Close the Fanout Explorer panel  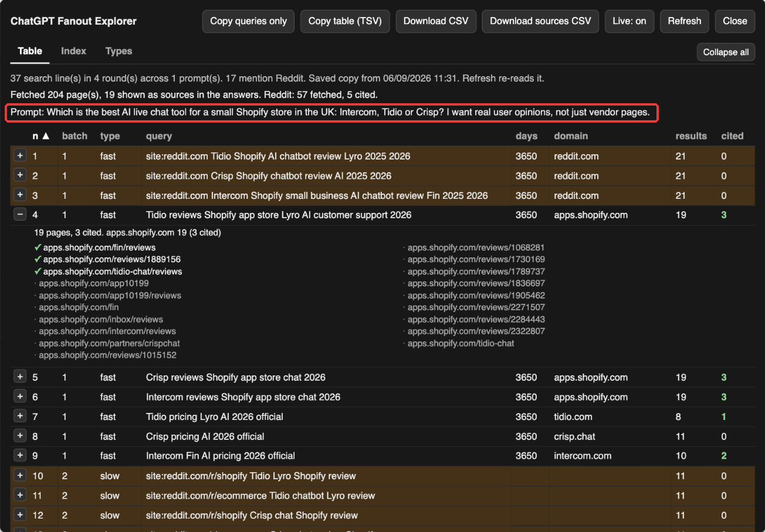(735, 21)
